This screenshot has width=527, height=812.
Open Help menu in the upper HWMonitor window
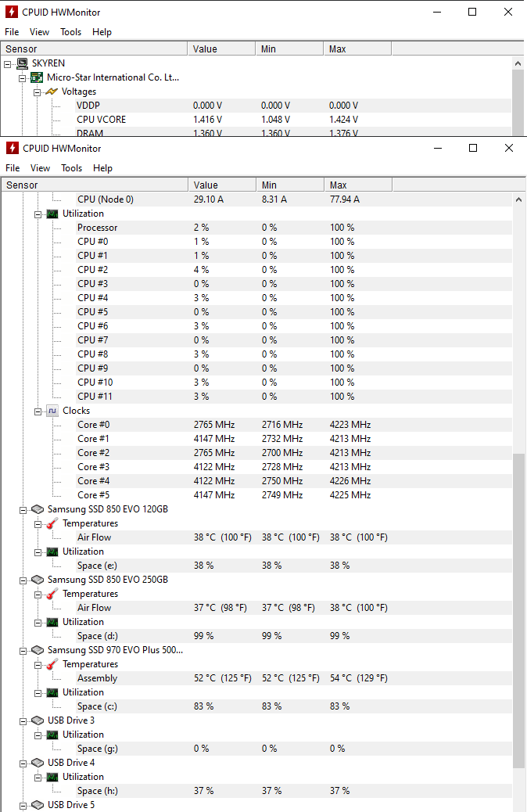point(102,32)
